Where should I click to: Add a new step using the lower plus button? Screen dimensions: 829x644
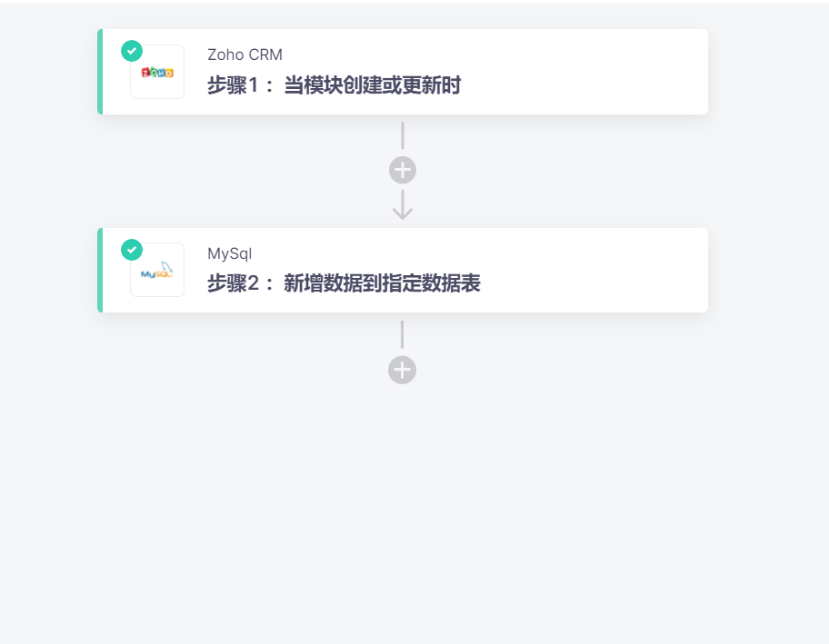[x=402, y=370]
